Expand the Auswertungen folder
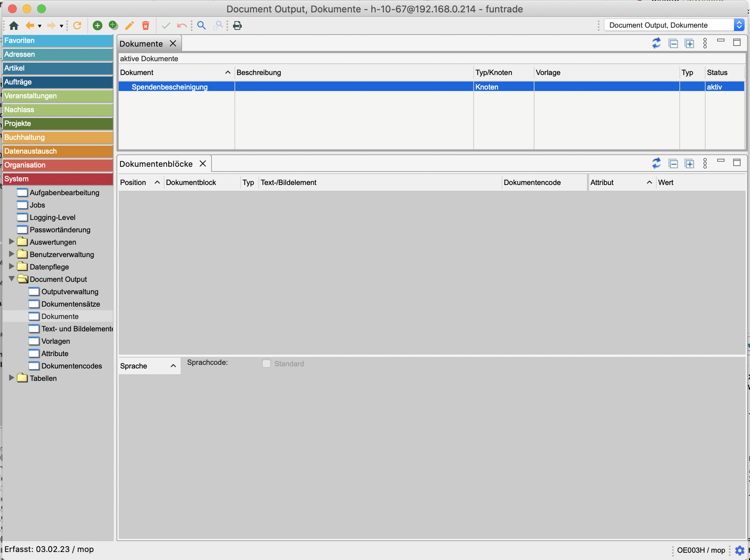 (x=12, y=242)
